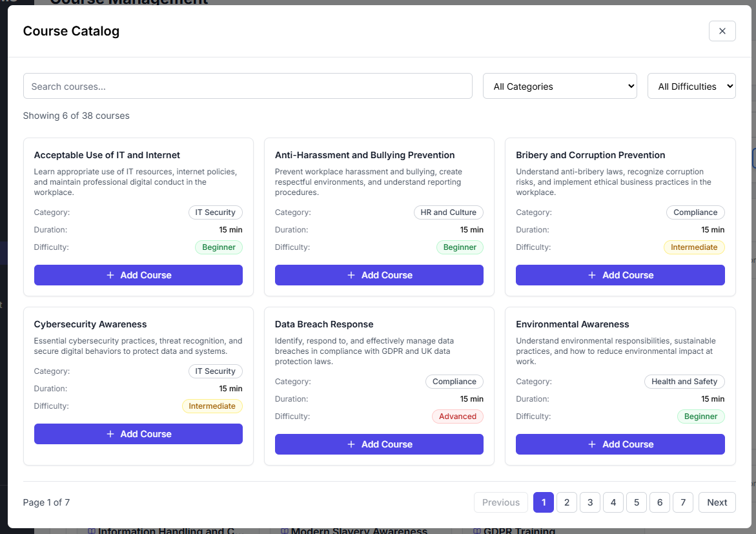Image resolution: width=756 pixels, height=534 pixels.
Task: Expand the All Difficulties dropdown
Action: (x=691, y=86)
